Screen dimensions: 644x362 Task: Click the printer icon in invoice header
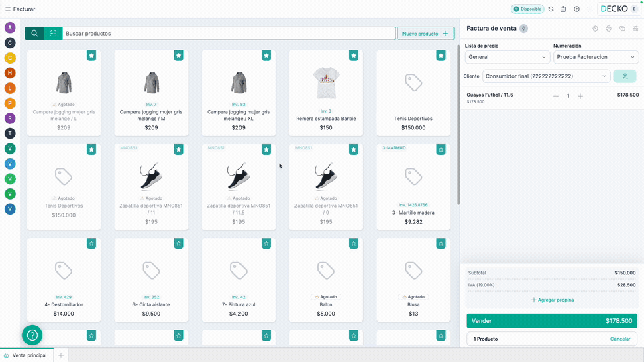click(608, 29)
